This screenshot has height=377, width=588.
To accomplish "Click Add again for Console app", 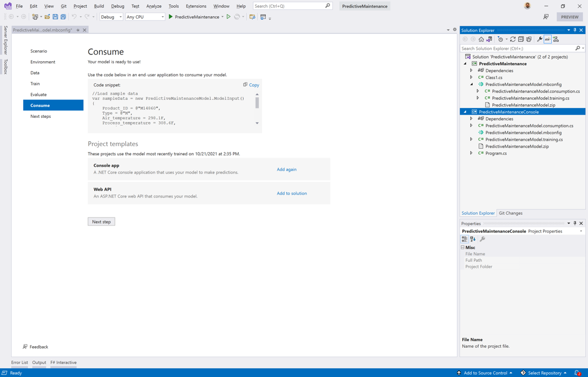I will (287, 169).
